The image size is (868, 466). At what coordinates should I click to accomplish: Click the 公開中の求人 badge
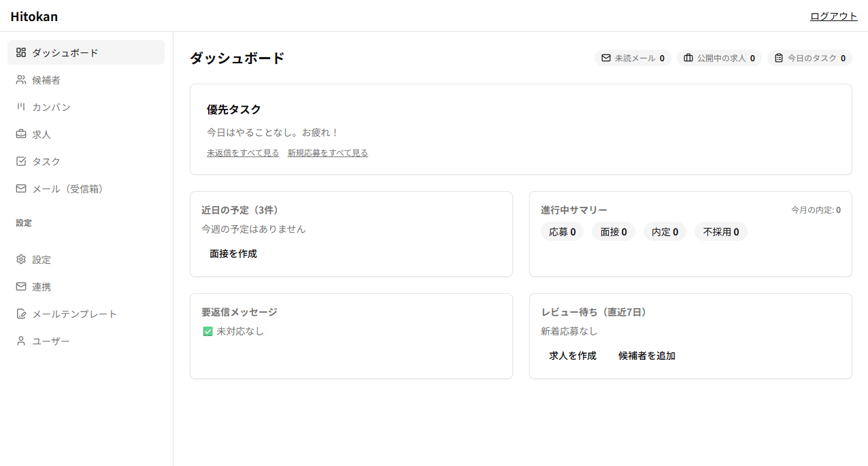(x=718, y=58)
